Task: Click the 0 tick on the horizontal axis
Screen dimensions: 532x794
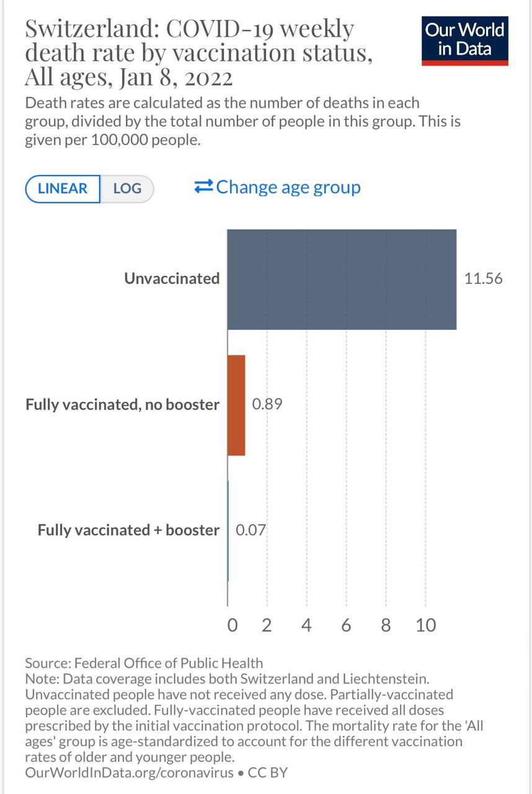Action: coord(233,625)
